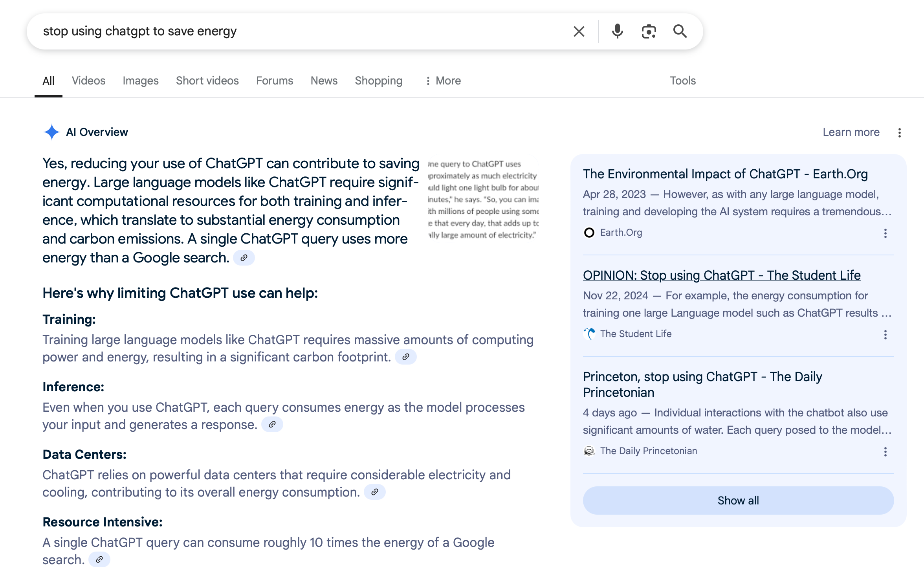Open the link chip under Inference section
Viewport: 924px width, 572px height.
click(x=273, y=424)
